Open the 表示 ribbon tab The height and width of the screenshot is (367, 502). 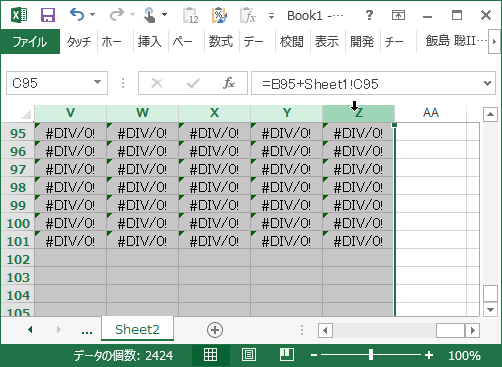pyautogui.click(x=327, y=42)
